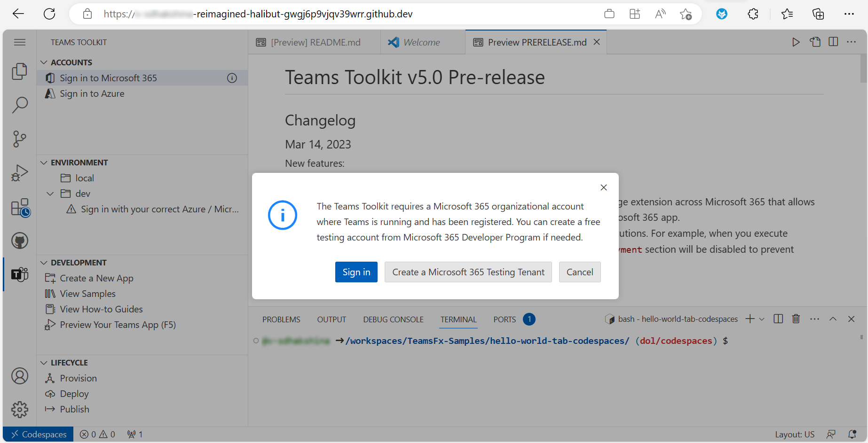Select the Teams Toolkit activity bar icon
The image size is (868, 443).
(19, 274)
